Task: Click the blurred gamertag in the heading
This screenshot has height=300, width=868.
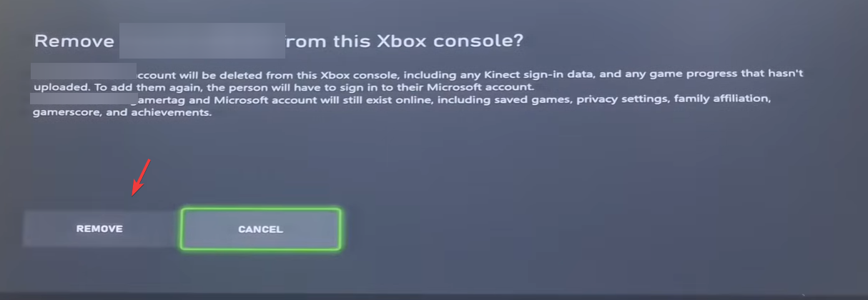Action: click(202, 41)
